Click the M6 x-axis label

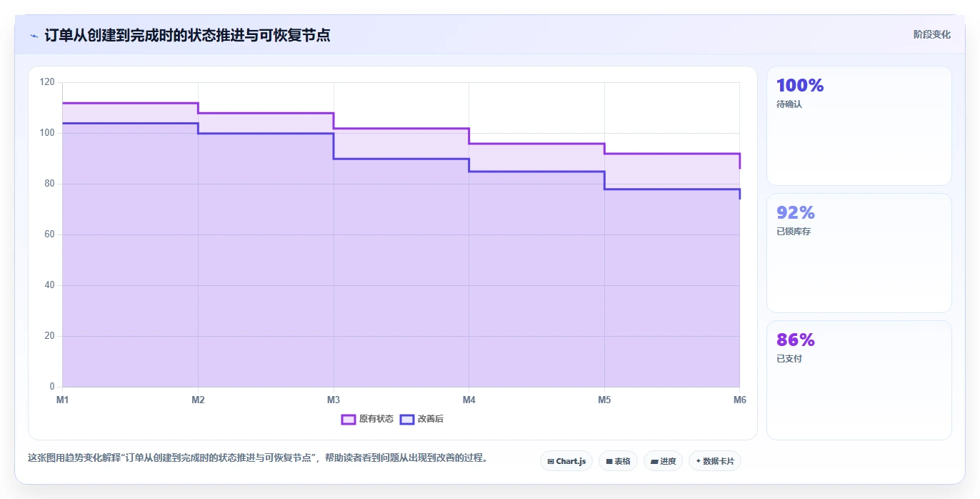click(x=740, y=400)
